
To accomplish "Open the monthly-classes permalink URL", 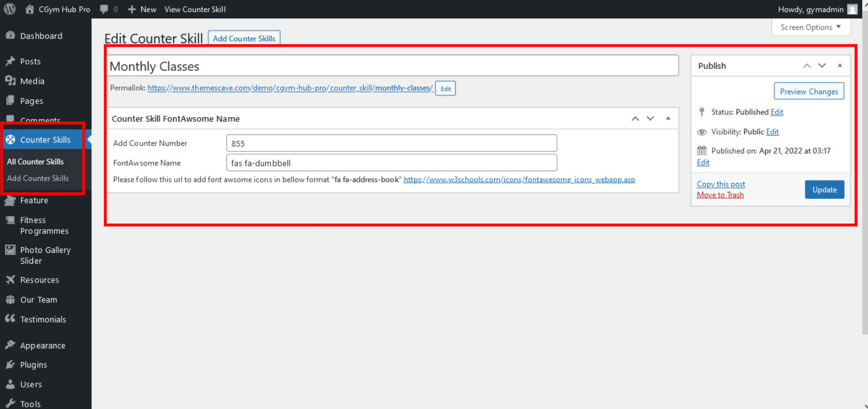I will (290, 88).
